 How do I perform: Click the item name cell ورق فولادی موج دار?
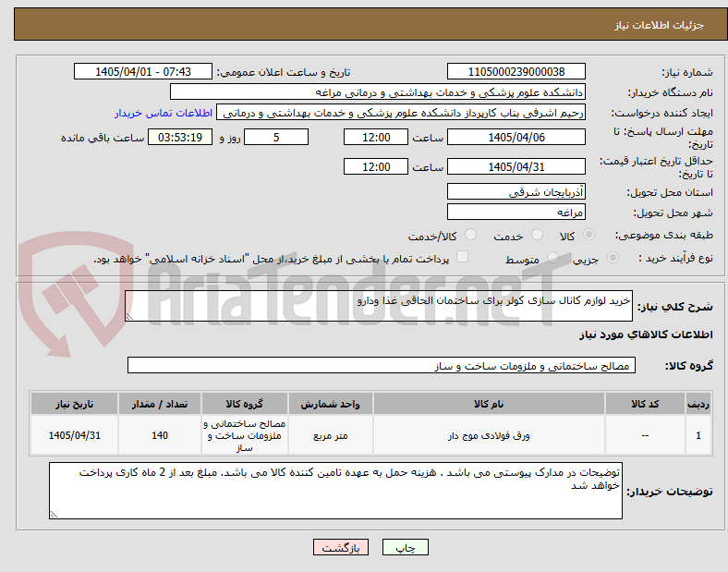point(489,435)
